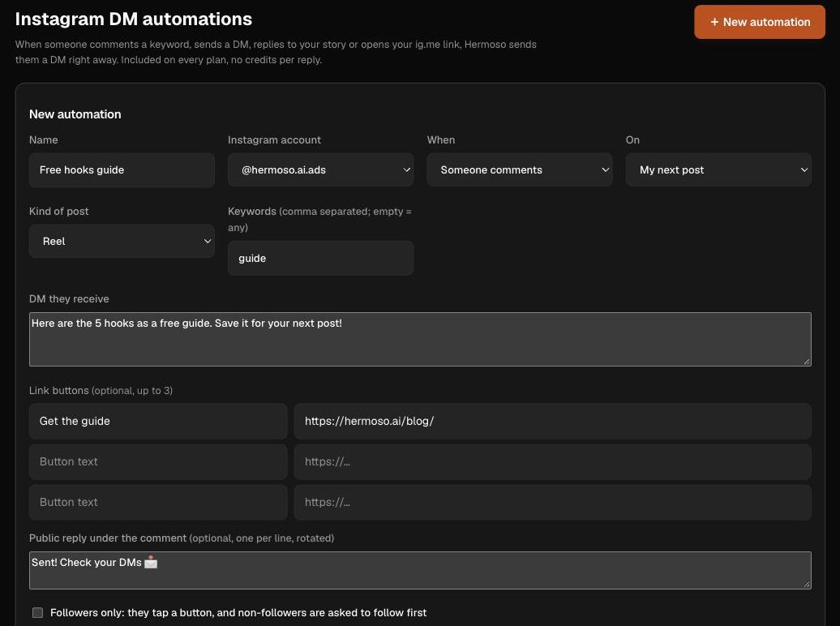
Task: Click the New automation button
Action: 759,22
